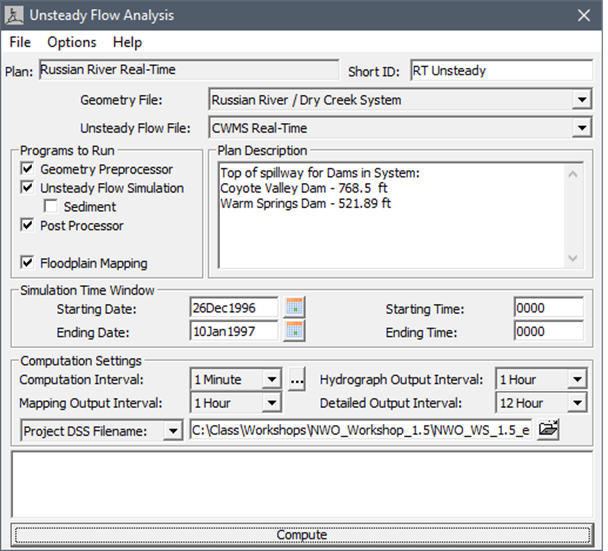Click the empty message output box

pos(302,484)
